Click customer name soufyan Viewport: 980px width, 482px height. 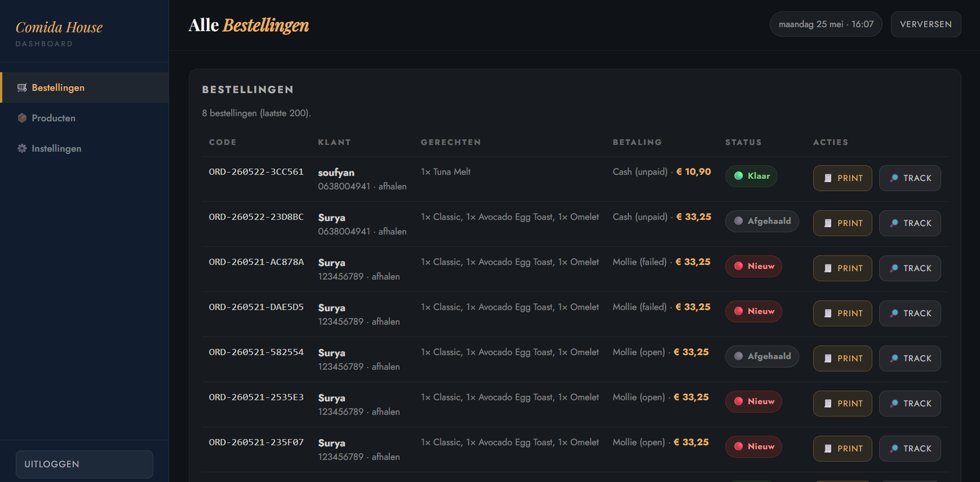tap(336, 173)
